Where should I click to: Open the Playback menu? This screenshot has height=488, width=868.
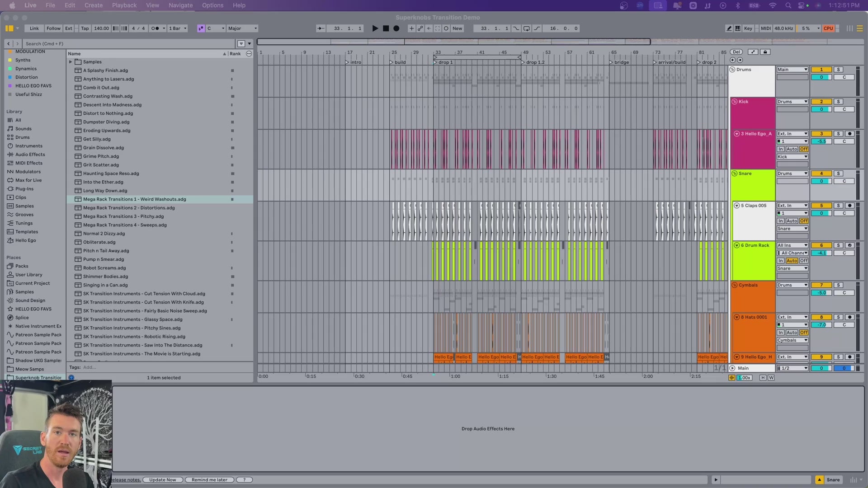point(124,5)
